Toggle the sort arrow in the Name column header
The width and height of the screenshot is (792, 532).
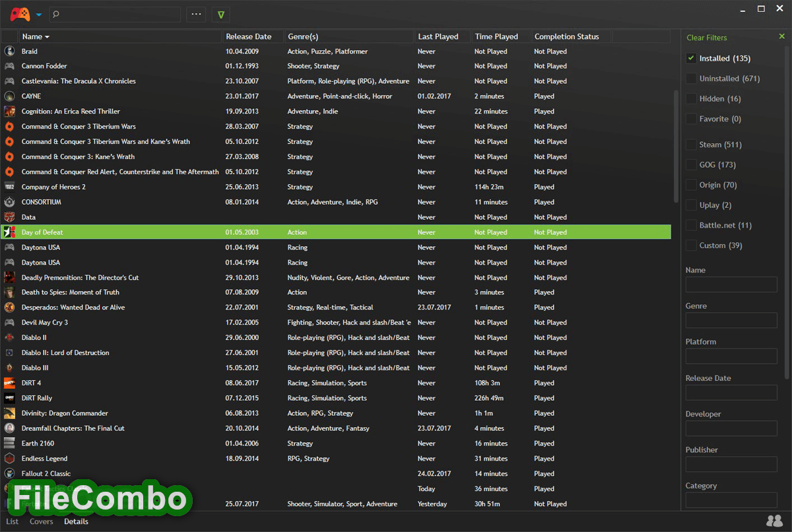coord(47,37)
